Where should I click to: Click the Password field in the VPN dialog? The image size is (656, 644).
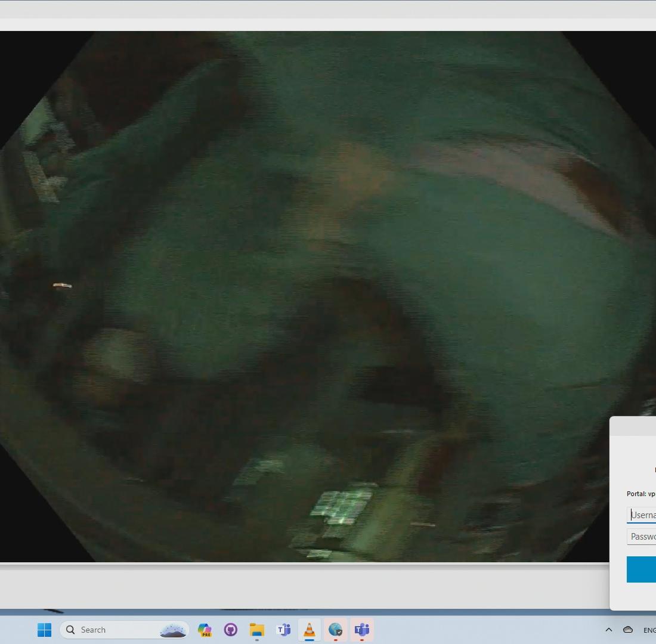641,537
